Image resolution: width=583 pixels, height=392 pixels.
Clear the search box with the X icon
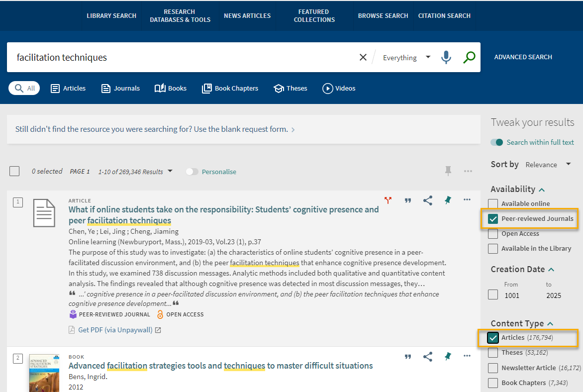click(363, 57)
